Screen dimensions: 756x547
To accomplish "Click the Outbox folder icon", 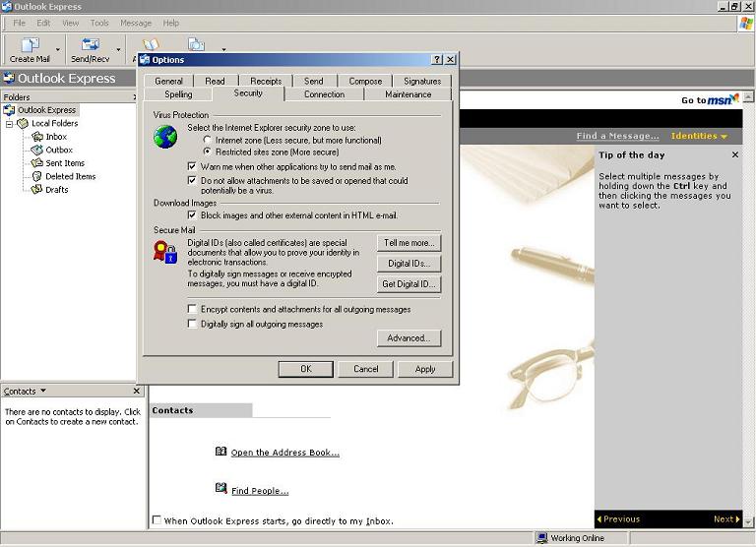I will click(x=37, y=150).
